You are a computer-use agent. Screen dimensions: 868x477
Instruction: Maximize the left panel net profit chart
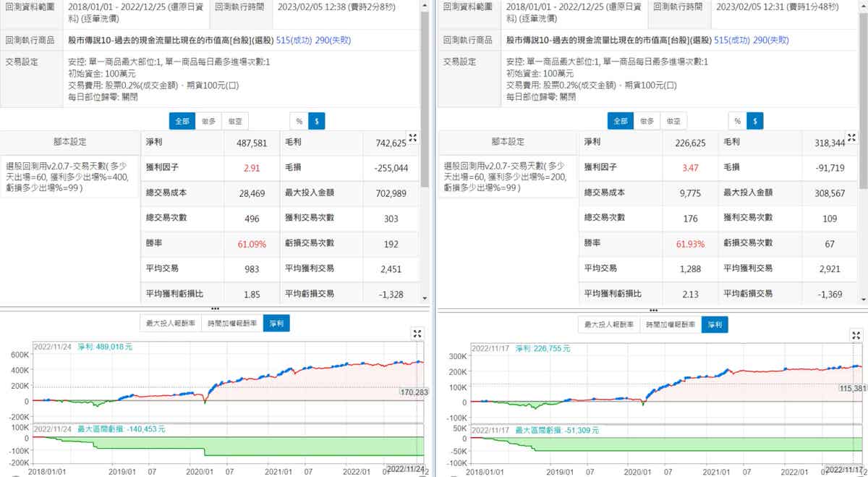[x=417, y=334]
